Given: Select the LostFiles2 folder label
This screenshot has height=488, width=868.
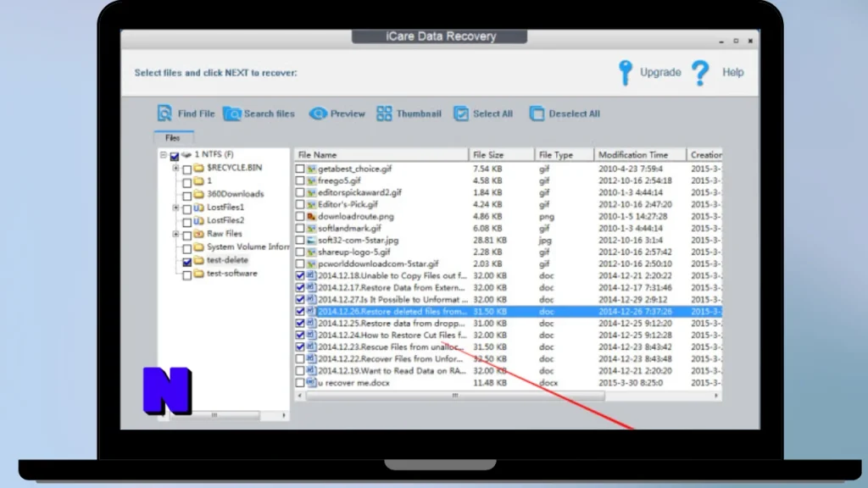Looking at the screenshot, I should pos(225,220).
